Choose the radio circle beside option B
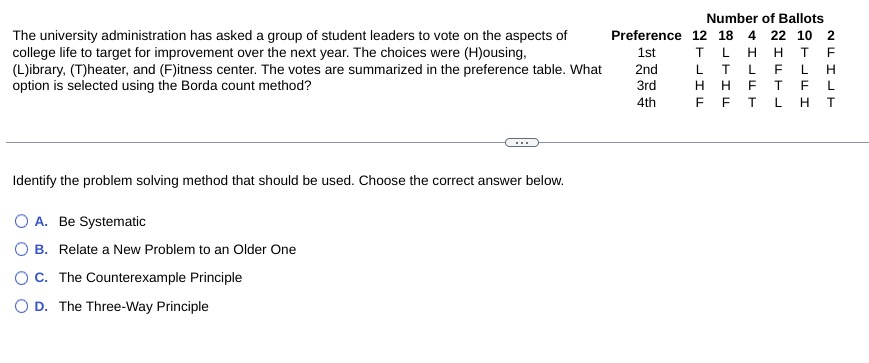The height and width of the screenshot is (363, 869). tap(21, 249)
